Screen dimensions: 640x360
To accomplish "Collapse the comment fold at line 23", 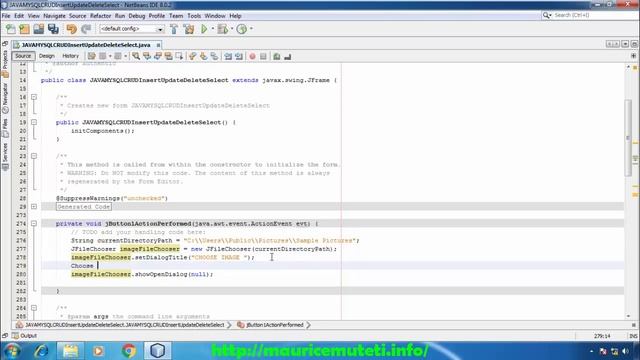I will click(34, 156).
